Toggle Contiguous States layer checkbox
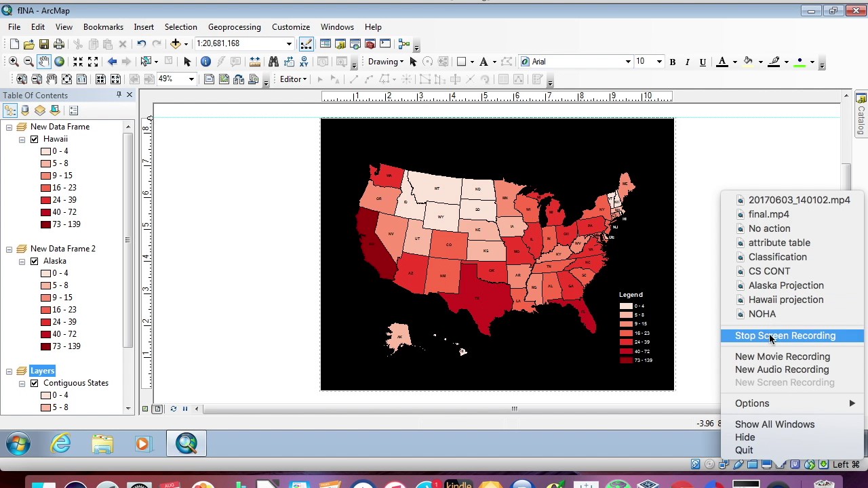This screenshot has height=488, width=868. click(35, 383)
